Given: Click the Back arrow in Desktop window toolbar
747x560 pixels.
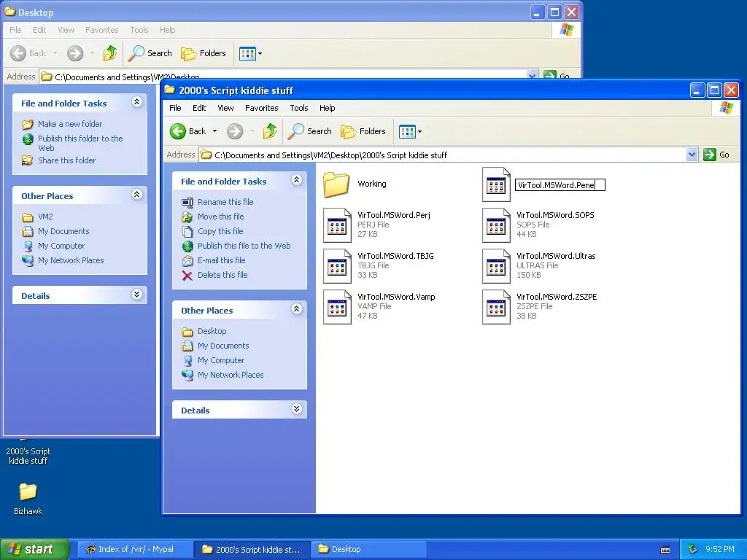Looking at the screenshot, I should click(x=18, y=52).
